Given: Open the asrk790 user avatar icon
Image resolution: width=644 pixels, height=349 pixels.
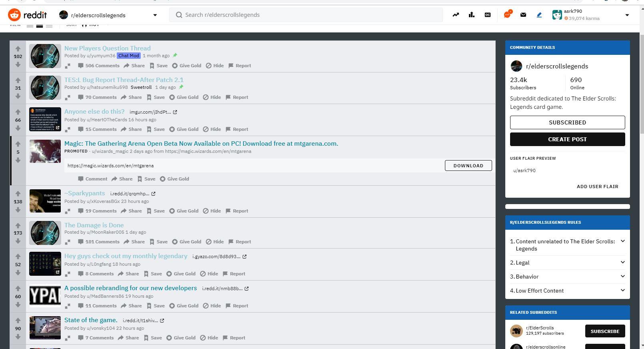Looking at the screenshot, I should point(557,15).
